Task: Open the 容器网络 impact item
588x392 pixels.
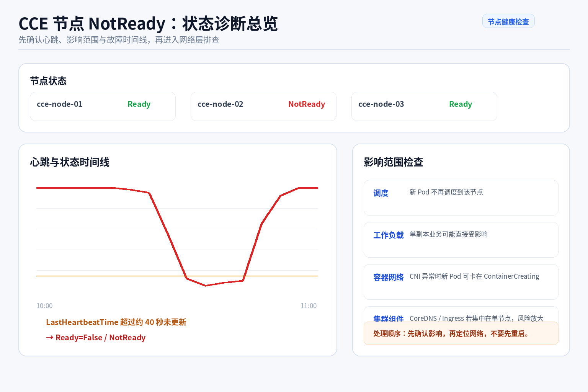Action: [x=461, y=282]
